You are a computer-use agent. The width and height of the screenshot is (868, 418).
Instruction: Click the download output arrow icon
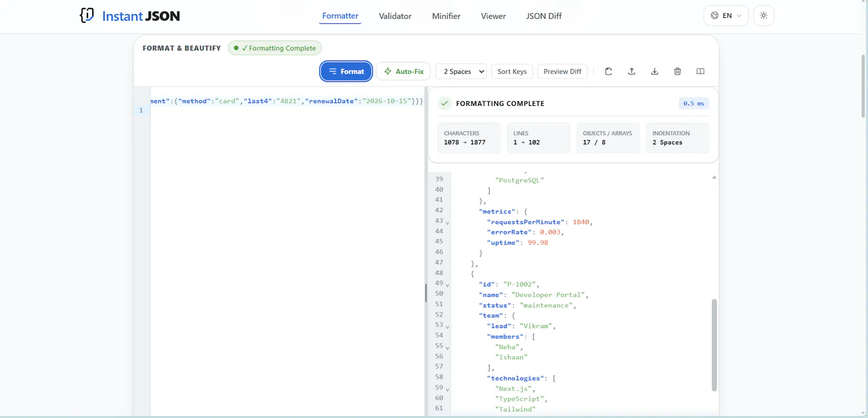pos(655,71)
